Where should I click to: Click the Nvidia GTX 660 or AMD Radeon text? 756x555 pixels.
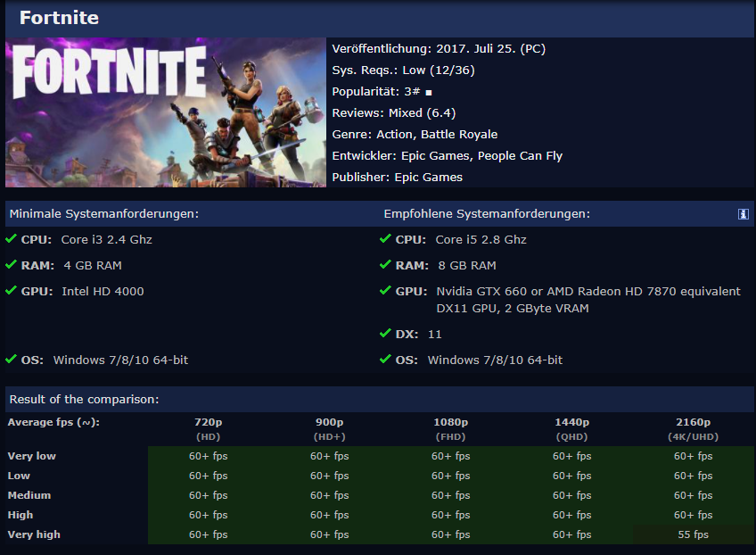tap(588, 292)
